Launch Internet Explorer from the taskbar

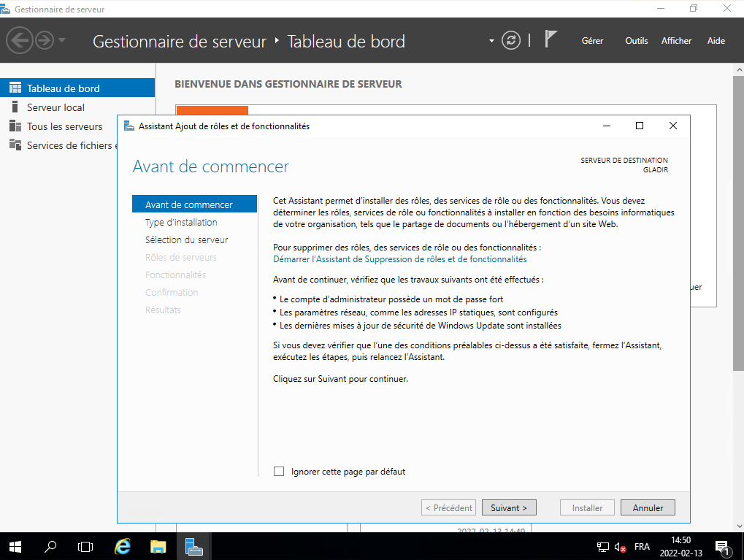pyautogui.click(x=123, y=547)
